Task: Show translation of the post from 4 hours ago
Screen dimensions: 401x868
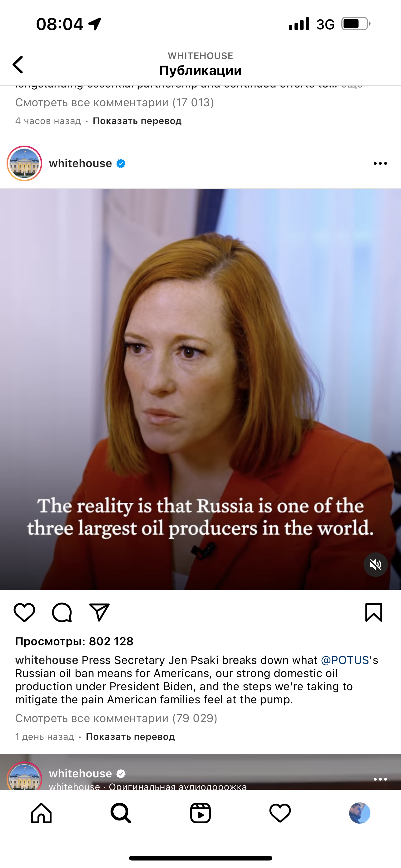Action: pos(137,121)
